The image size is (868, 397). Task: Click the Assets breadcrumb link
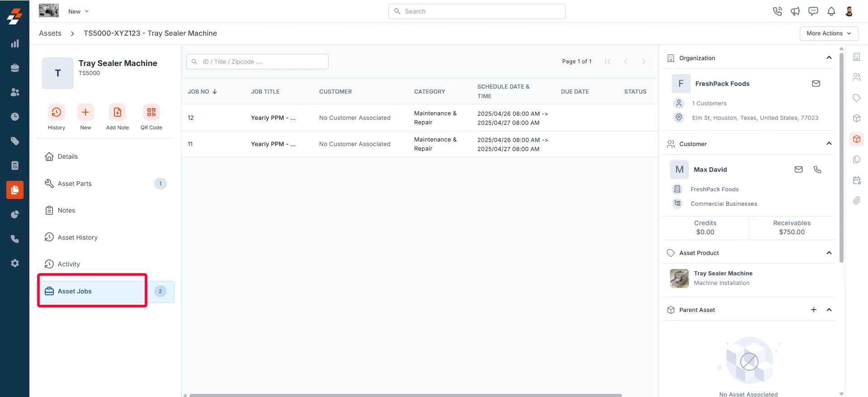tap(50, 33)
